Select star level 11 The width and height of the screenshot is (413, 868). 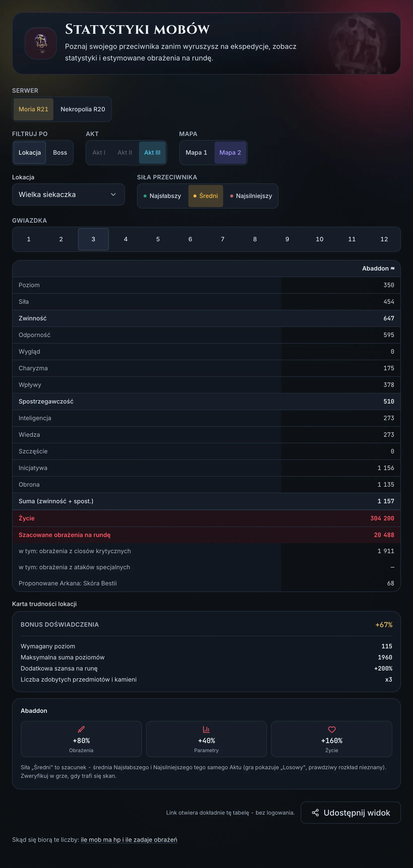(352, 239)
